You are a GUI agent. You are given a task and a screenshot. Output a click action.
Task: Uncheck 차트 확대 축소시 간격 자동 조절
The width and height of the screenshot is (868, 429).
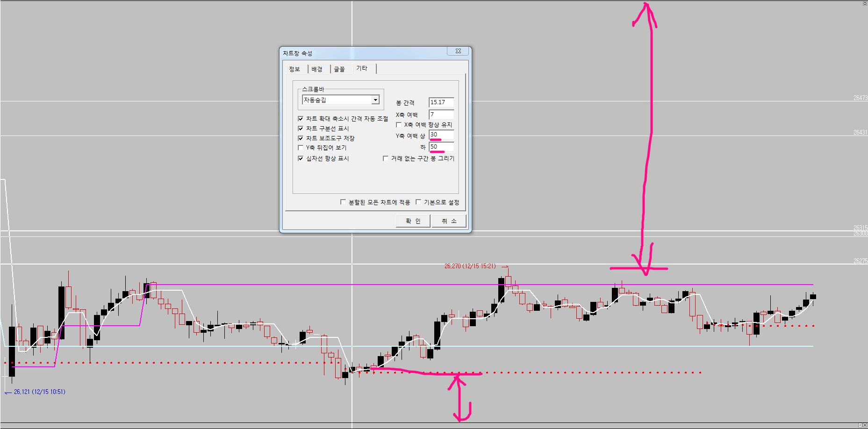[x=301, y=119]
